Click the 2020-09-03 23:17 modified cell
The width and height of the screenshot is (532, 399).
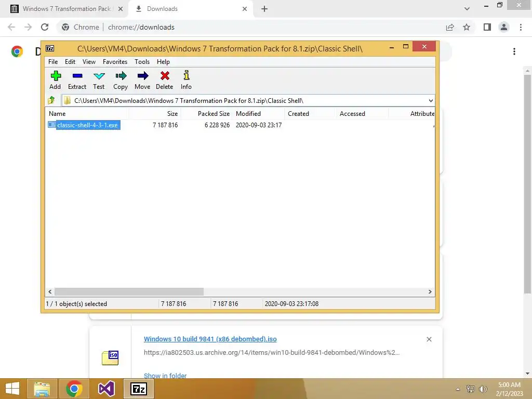[x=259, y=125]
